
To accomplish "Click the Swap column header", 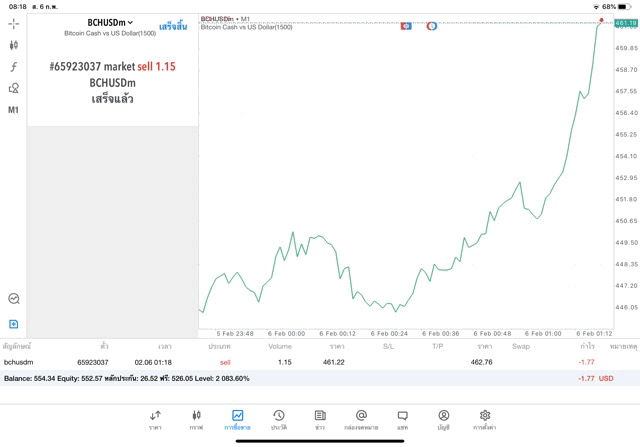I will point(521,346).
